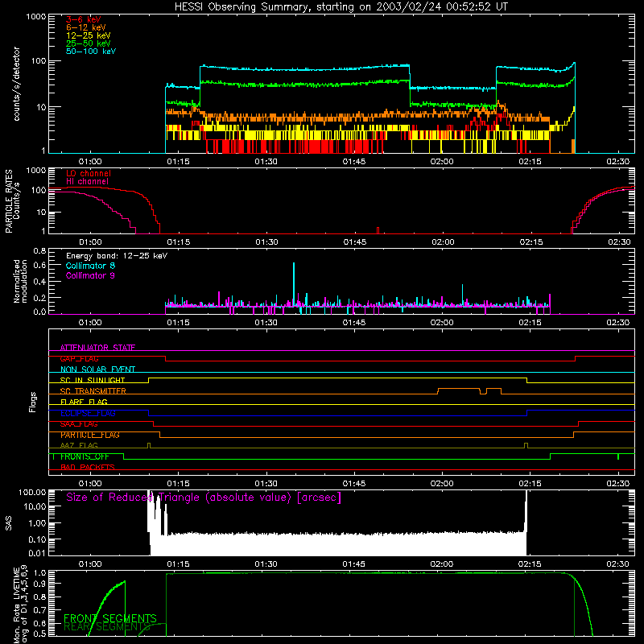Click the BAD_PACKETS flag label

click(88, 468)
